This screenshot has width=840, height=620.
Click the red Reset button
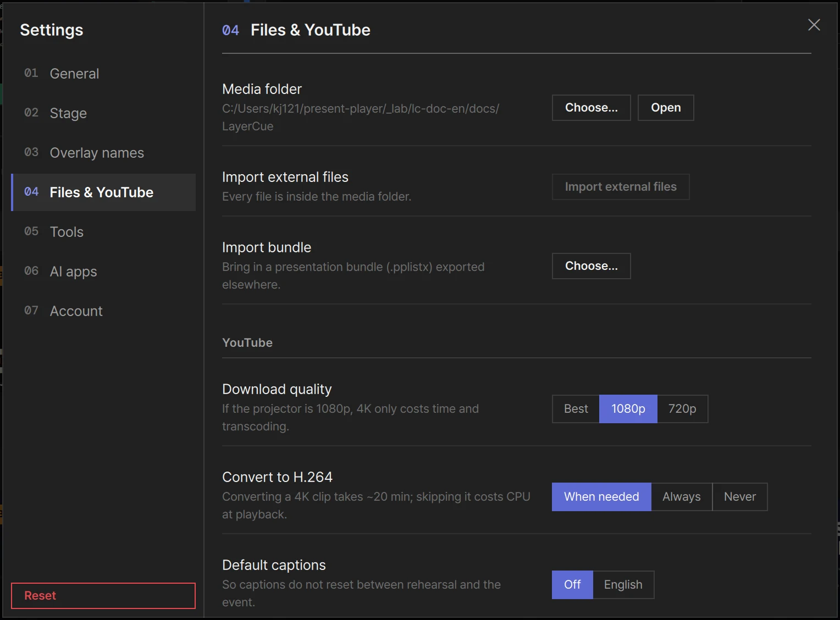pyautogui.click(x=103, y=596)
